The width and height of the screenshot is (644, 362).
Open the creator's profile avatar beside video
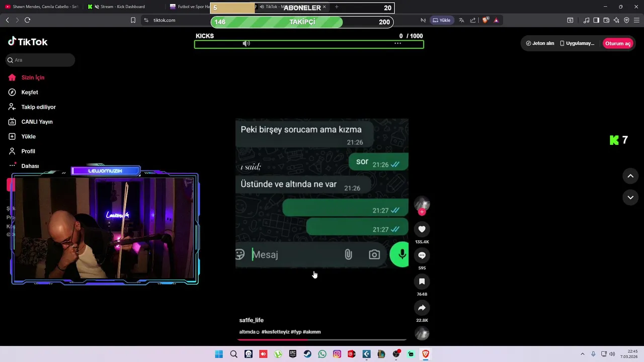pyautogui.click(x=422, y=204)
